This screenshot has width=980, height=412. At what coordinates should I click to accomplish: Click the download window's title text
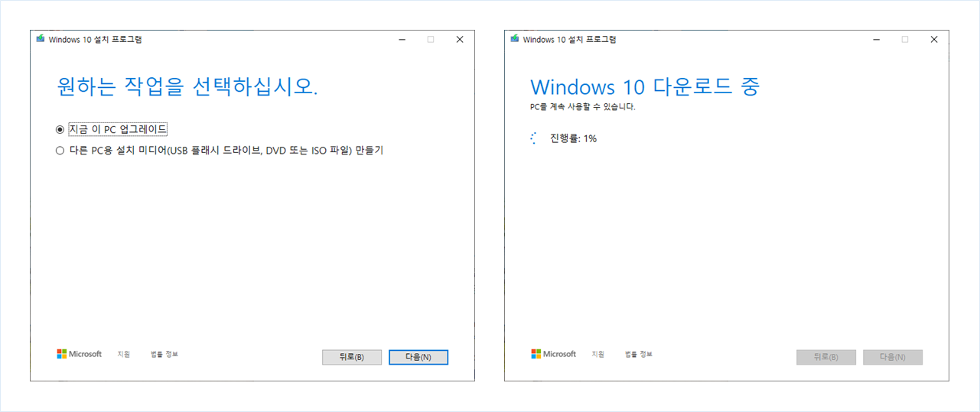569,40
